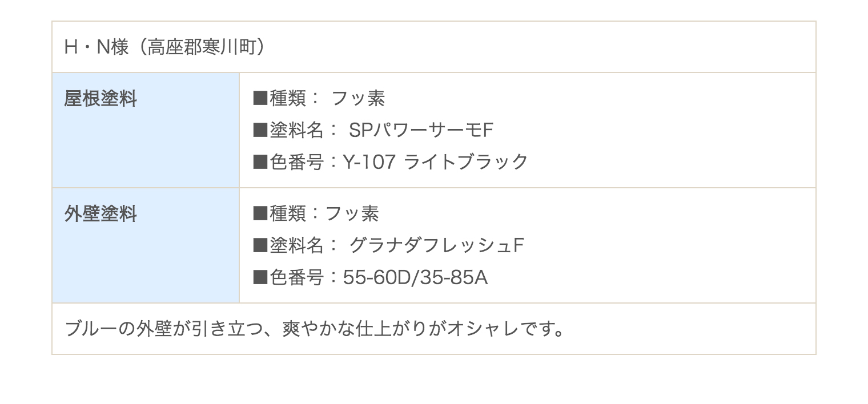Click the SPパワーサーモF paint name text
The height and width of the screenshot is (404, 868).
pos(421,131)
